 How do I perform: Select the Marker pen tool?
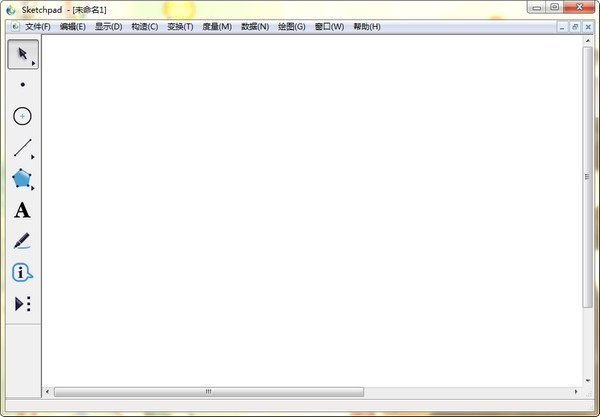coord(22,241)
